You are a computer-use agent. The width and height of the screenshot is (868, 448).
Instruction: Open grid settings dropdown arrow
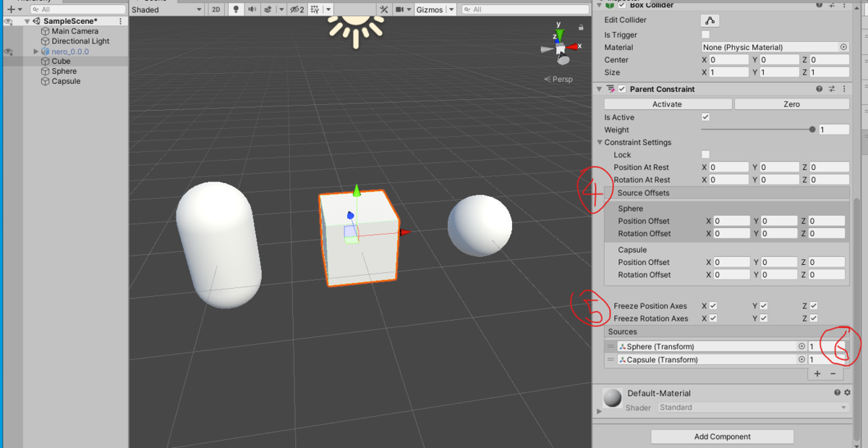pyautogui.click(x=329, y=9)
